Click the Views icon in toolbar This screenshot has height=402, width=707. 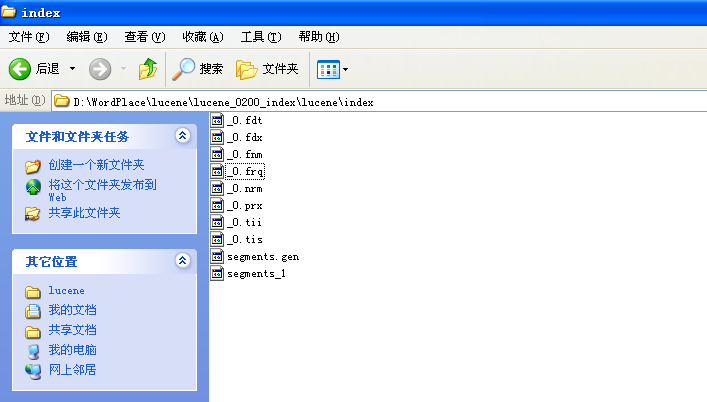[x=328, y=69]
